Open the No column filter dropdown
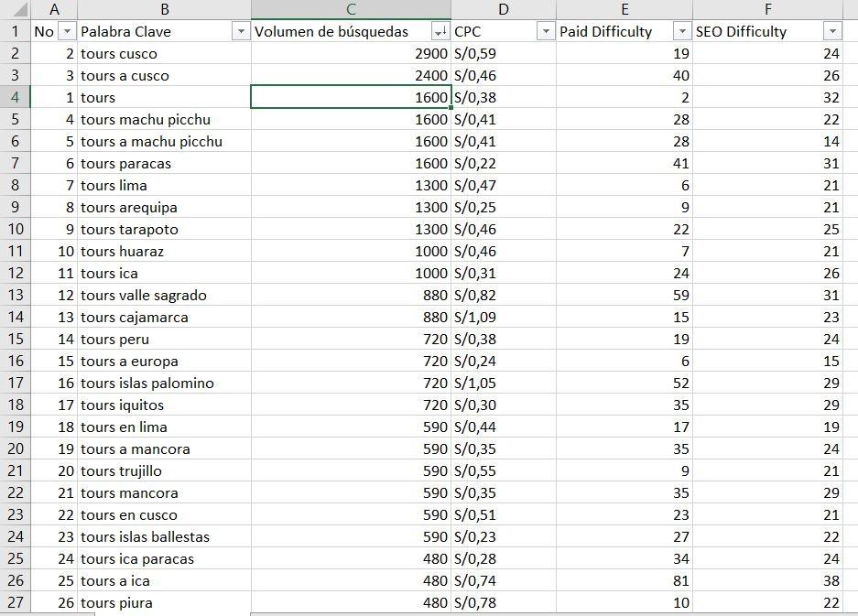 67,32
